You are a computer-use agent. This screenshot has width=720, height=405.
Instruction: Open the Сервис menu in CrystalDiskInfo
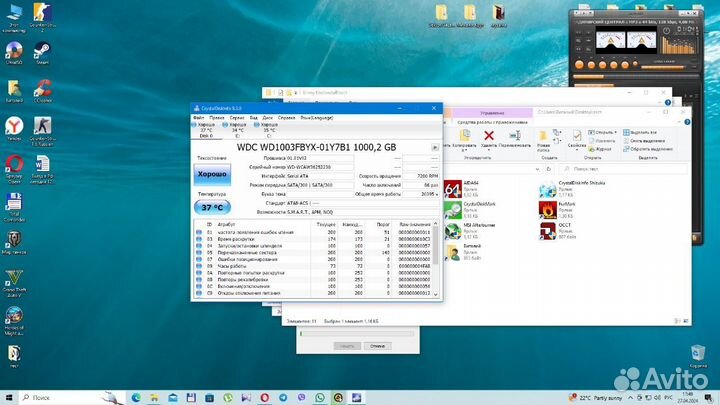[x=237, y=118]
